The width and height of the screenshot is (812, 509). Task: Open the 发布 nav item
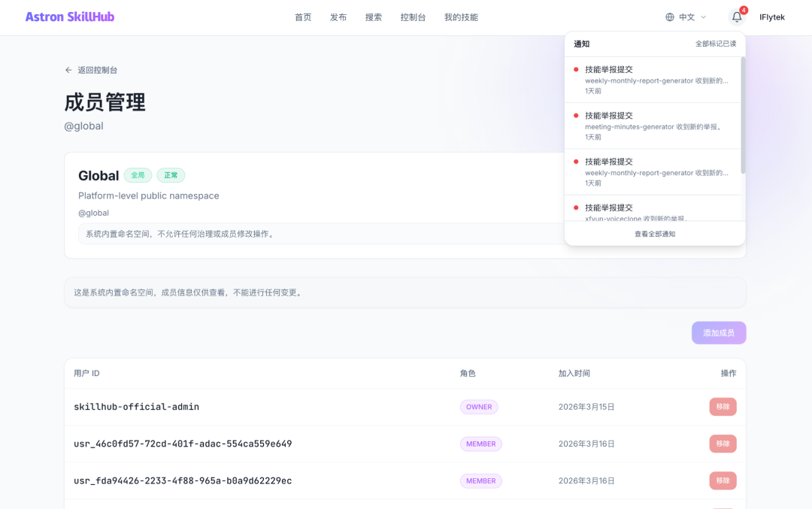click(338, 17)
